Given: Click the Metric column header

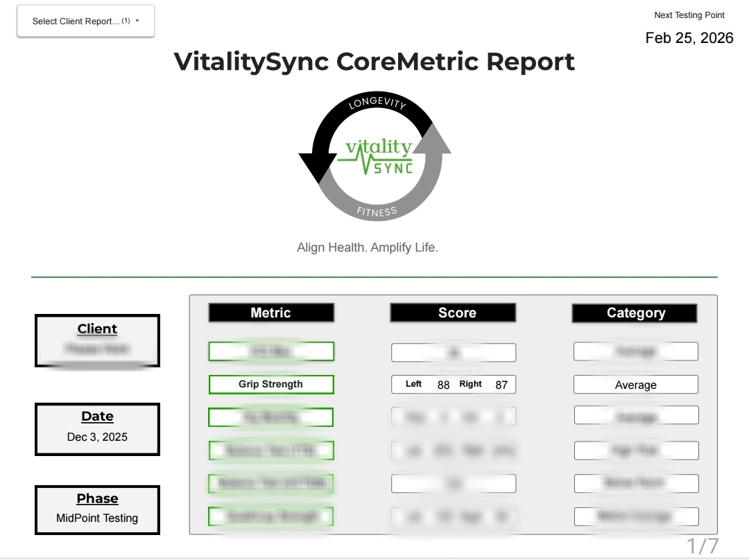Looking at the screenshot, I should [x=271, y=313].
